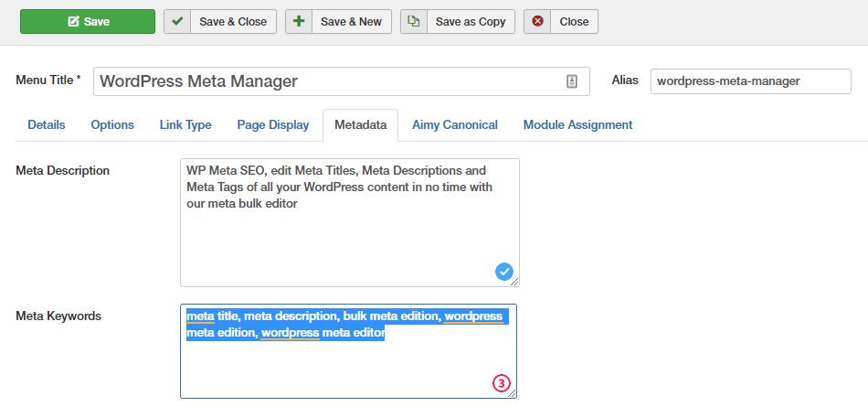This screenshot has width=868, height=407.
Task: Click the contact card icon in Menu Title field
Action: [572, 81]
